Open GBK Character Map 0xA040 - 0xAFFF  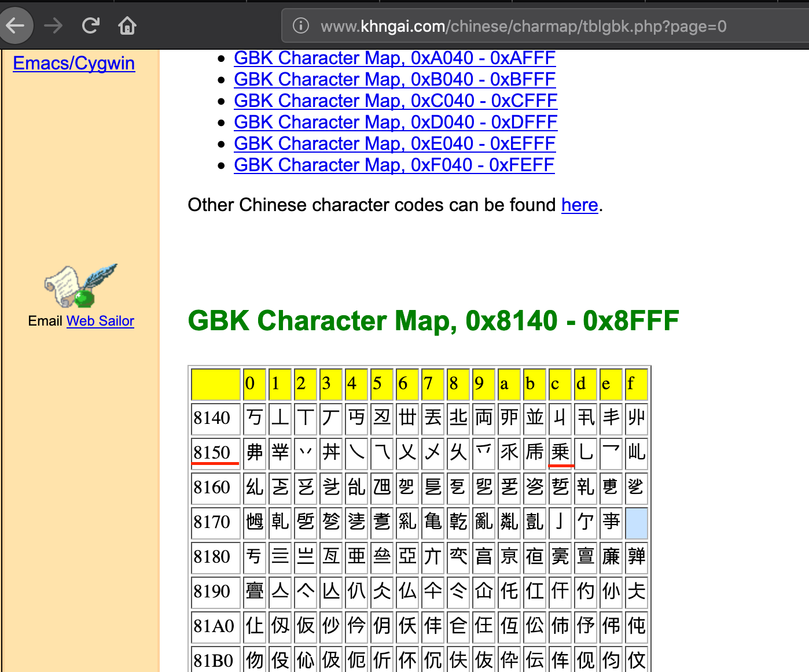tap(395, 58)
